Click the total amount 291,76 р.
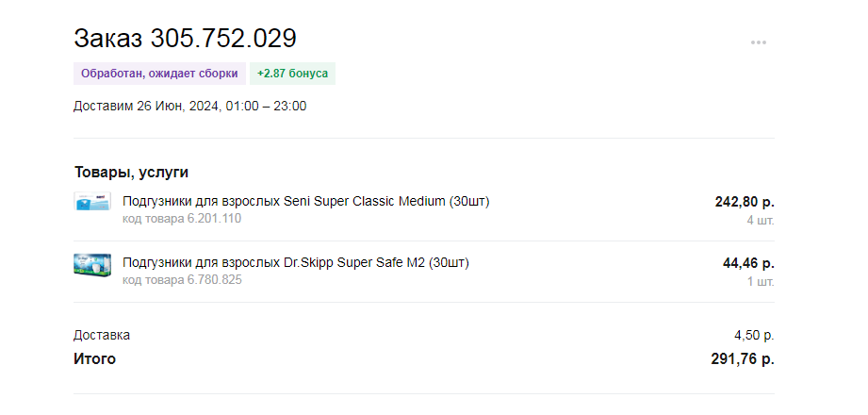Image resolution: width=868 pixels, height=415 pixels. [742, 358]
